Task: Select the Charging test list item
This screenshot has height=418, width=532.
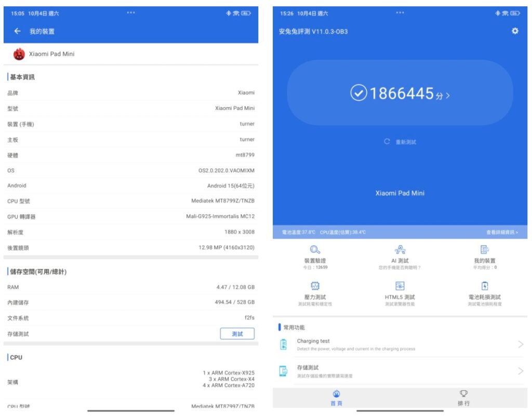Action: point(364,344)
